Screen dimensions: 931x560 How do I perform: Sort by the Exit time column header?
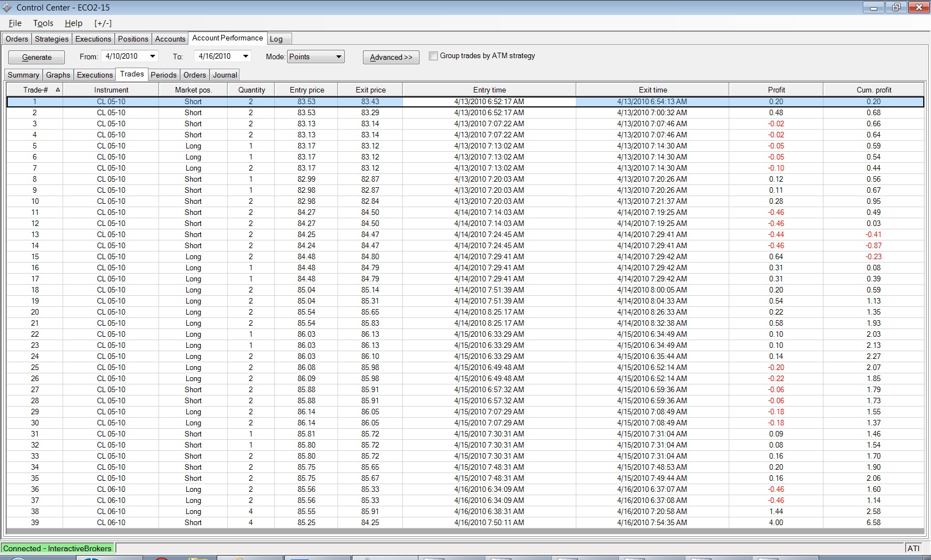tap(653, 90)
